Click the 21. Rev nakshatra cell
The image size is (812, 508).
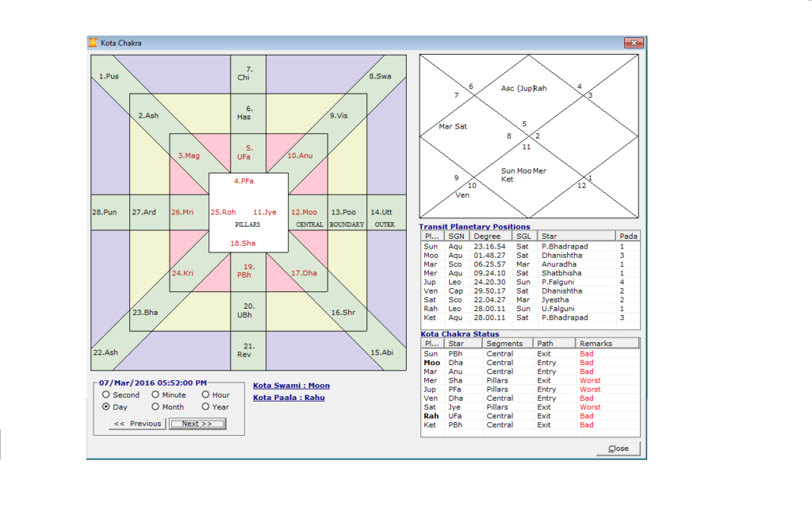(x=247, y=350)
